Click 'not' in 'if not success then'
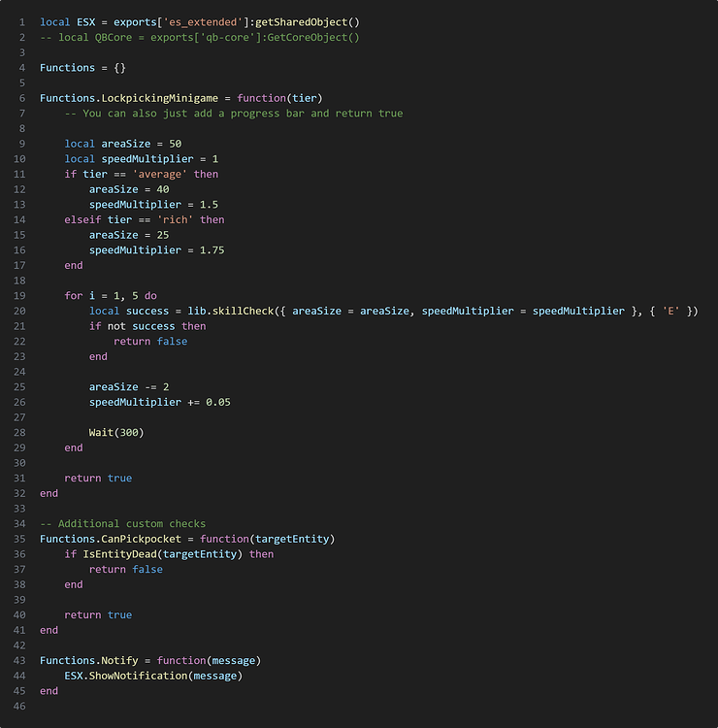 pyautogui.click(x=116, y=326)
